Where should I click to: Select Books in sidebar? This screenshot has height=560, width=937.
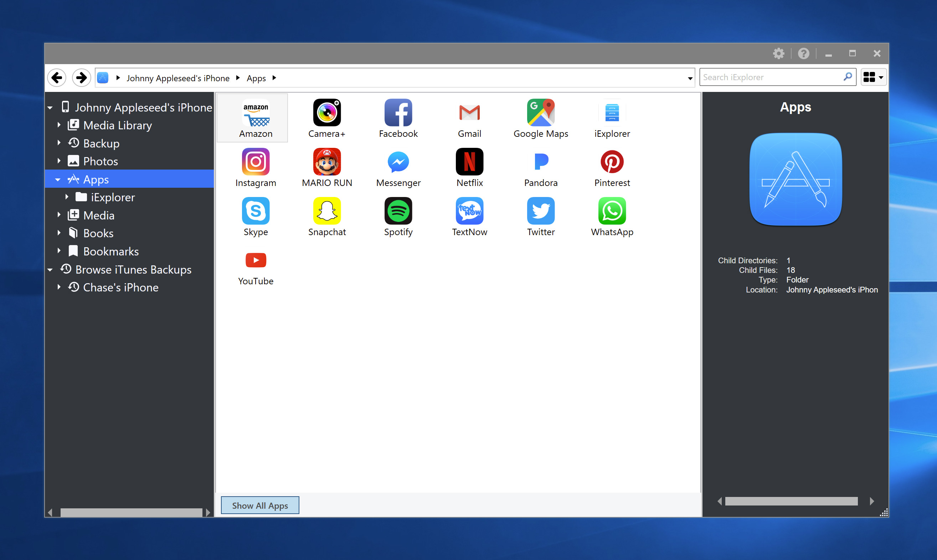[x=98, y=233]
